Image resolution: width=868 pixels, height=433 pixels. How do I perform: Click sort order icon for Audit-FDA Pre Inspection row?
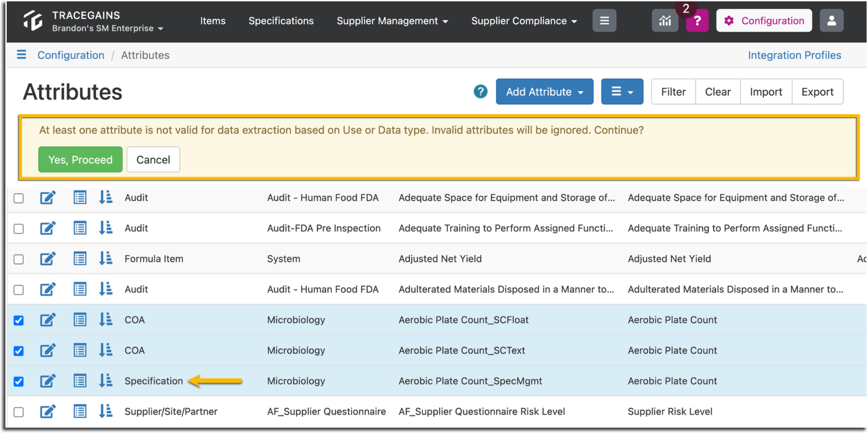pyautogui.click(x=105, y=228)
